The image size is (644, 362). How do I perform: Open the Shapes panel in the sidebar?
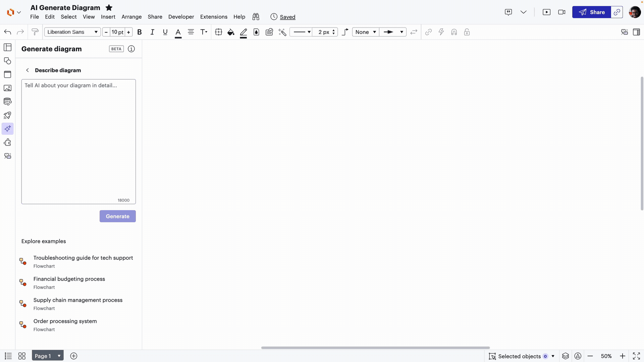click(x=7, y=61)
